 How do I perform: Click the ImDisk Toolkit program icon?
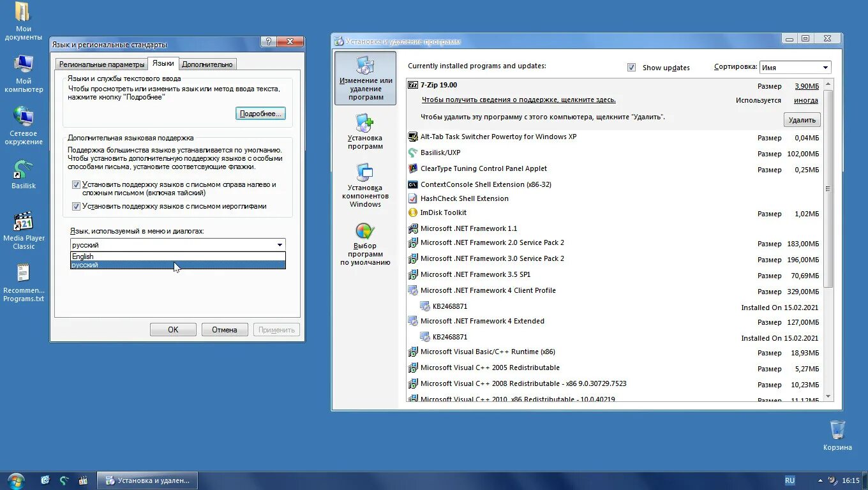(413, 213)
